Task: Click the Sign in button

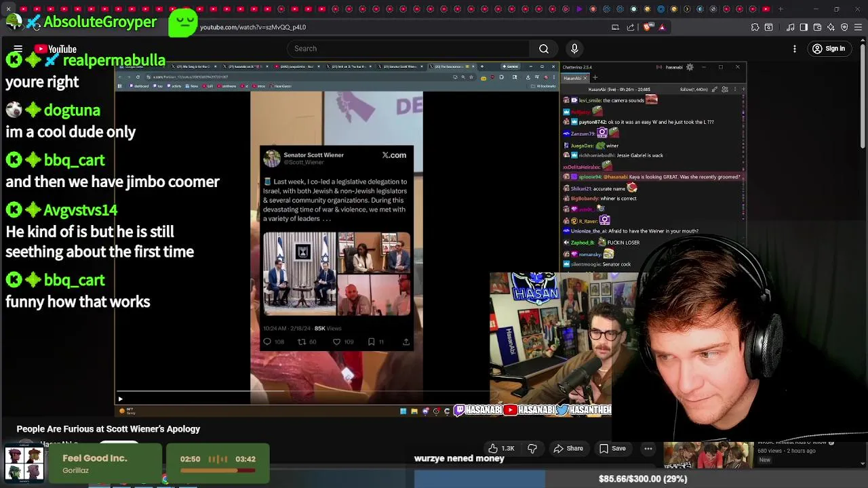Action: [x=829, y=49]
